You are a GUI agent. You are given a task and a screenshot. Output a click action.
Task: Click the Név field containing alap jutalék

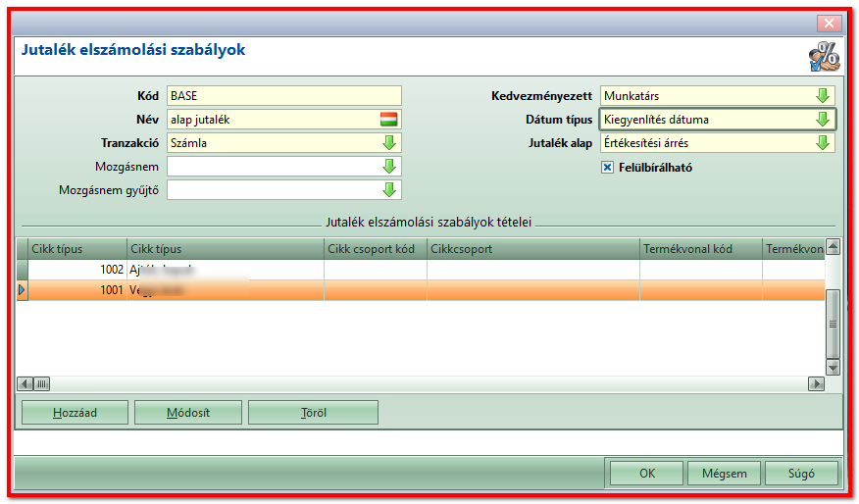point(283,120)
